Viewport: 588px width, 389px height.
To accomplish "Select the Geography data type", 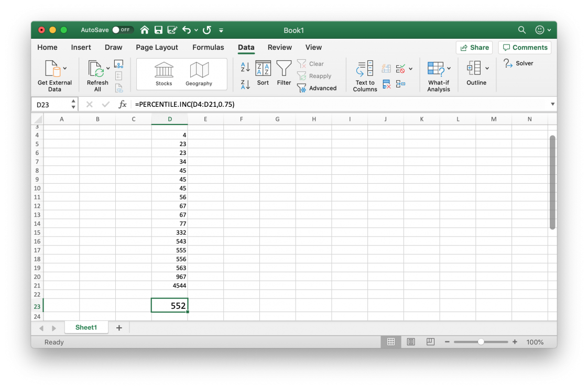I will (x=198, y=73).
